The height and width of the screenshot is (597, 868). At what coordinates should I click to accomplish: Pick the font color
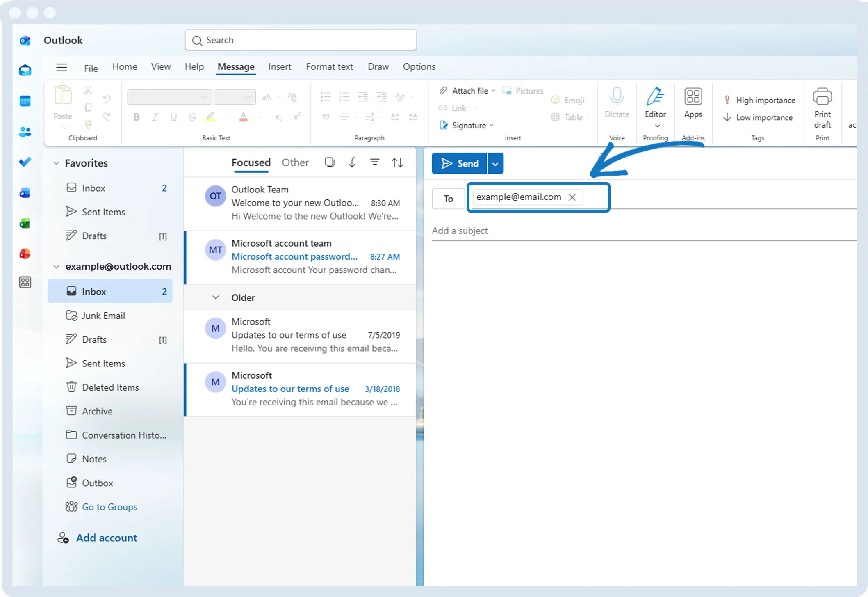244,117
